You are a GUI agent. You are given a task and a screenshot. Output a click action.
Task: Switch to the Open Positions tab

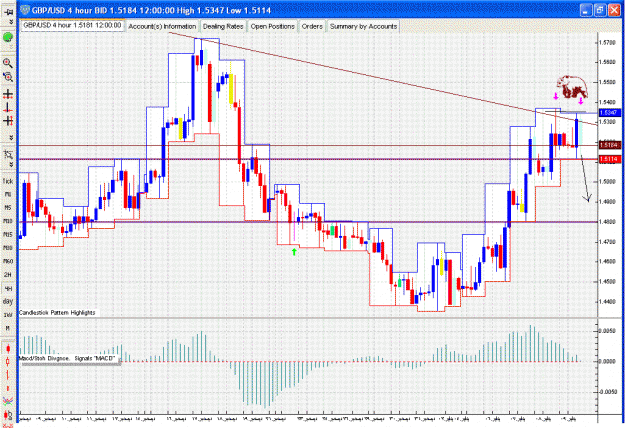point(273,26)
